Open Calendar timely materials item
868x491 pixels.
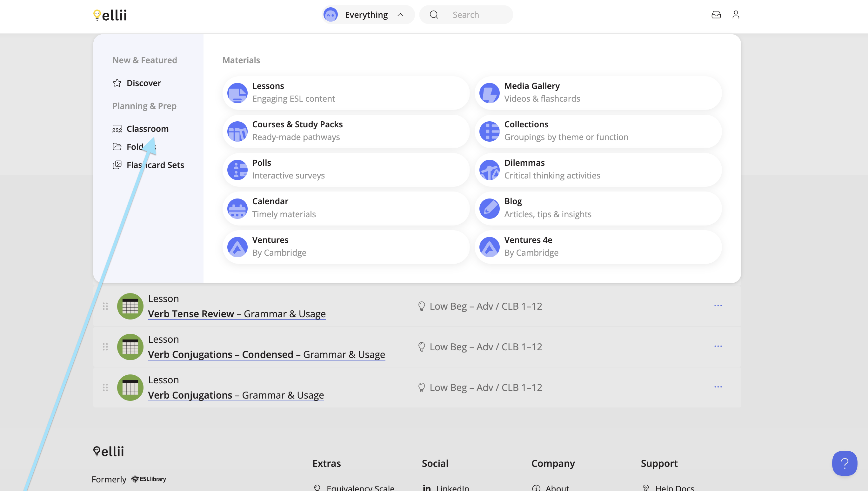346,208
